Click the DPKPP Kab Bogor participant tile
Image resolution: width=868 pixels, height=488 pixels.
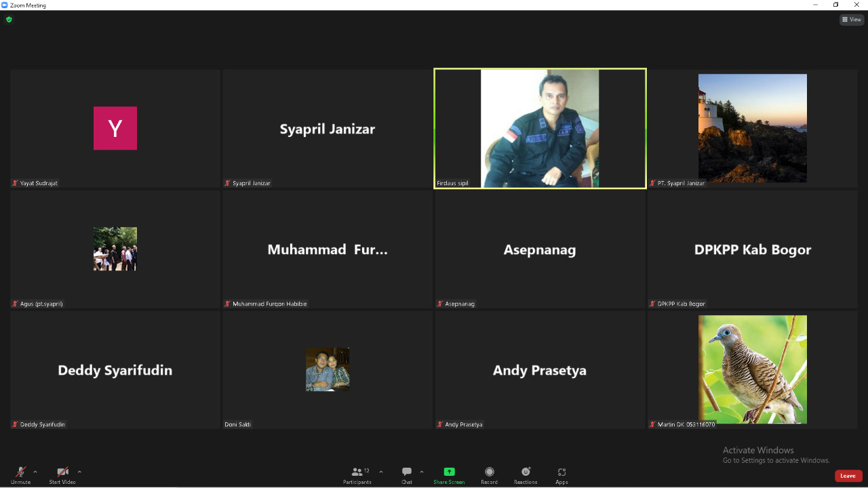pyautogui.click(x=753, y=249)
